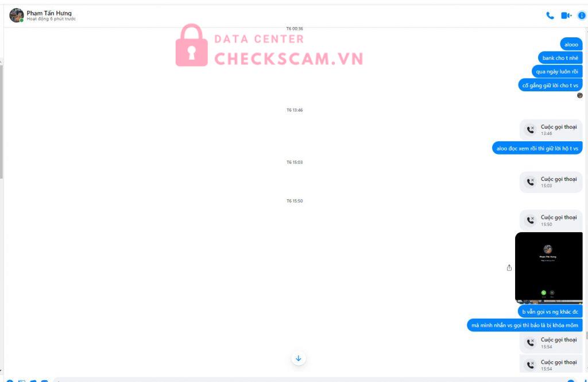588x382 pixels.
Task: Click message "mà mình nhắn vs gọi thì bảo là bị khóa mõm"
Action: tap(525, 325)
